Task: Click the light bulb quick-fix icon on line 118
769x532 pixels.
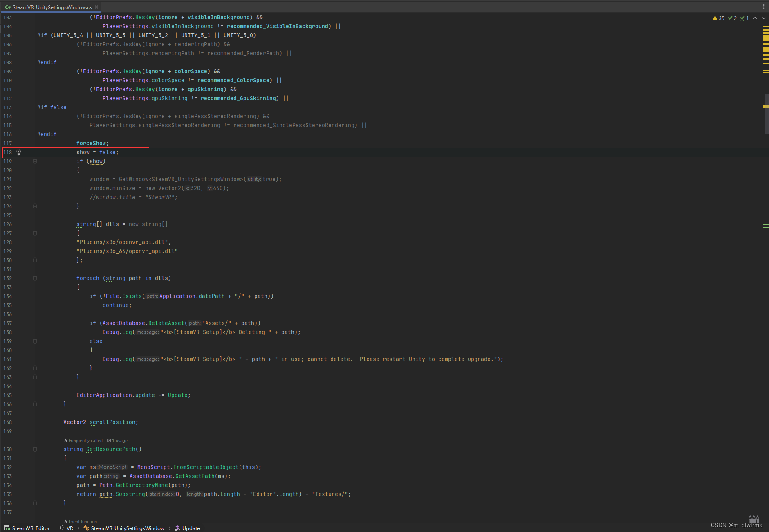Action: tap(18, 152)
